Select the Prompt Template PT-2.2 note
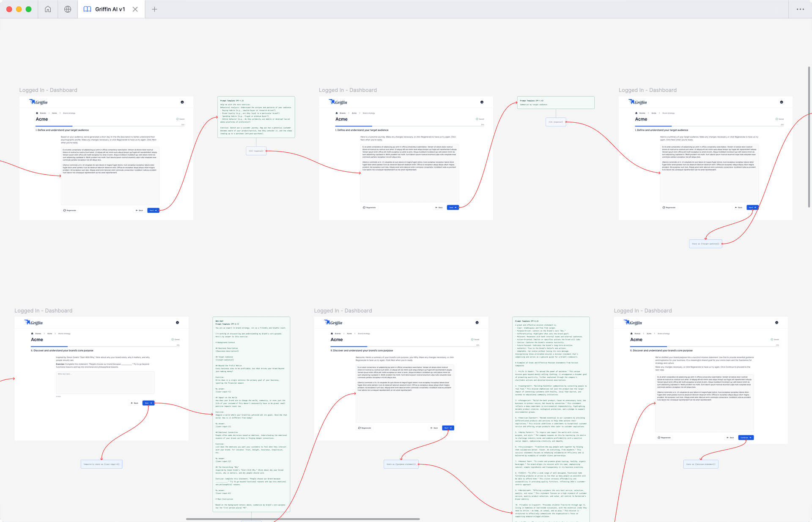812x522 pixels. tap(551, 419)
